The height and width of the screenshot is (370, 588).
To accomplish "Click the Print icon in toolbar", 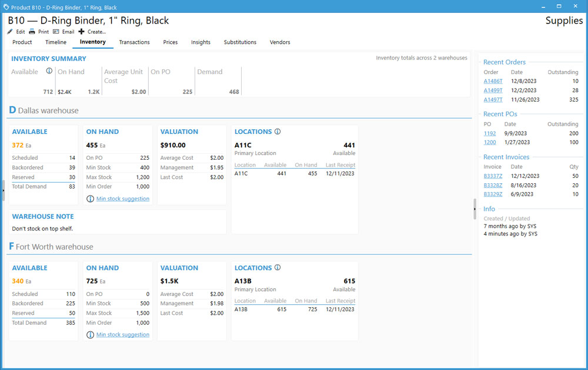I will [32, 32].
